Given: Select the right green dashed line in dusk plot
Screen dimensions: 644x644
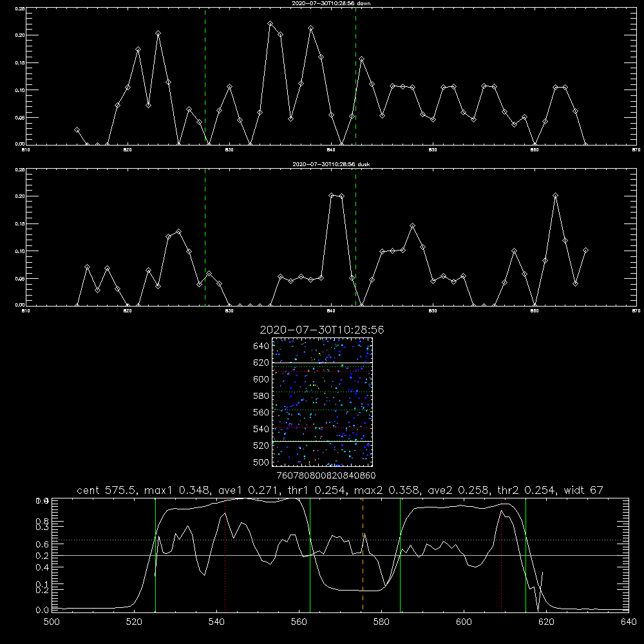Looking at the screenshot, I should click(x=355, y=237).
